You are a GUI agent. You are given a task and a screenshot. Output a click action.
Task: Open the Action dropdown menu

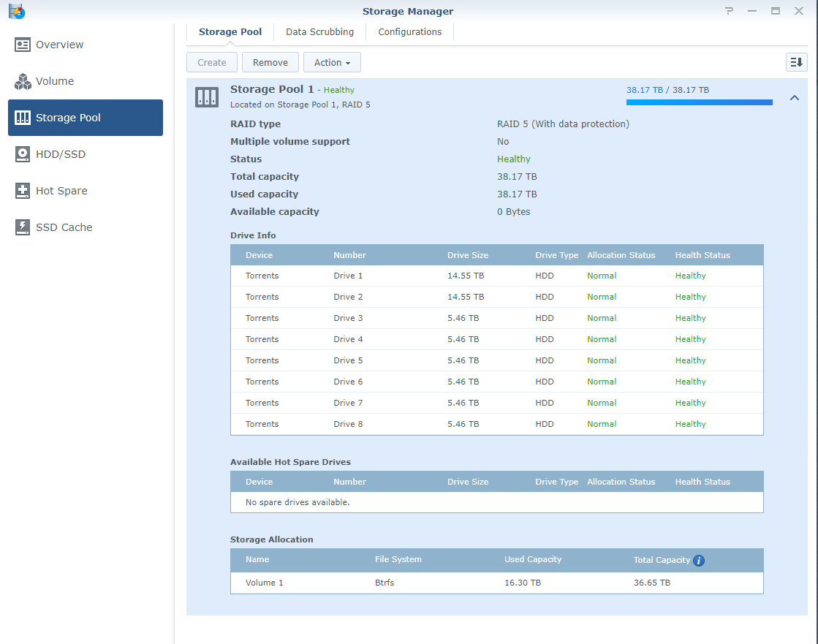332,62
